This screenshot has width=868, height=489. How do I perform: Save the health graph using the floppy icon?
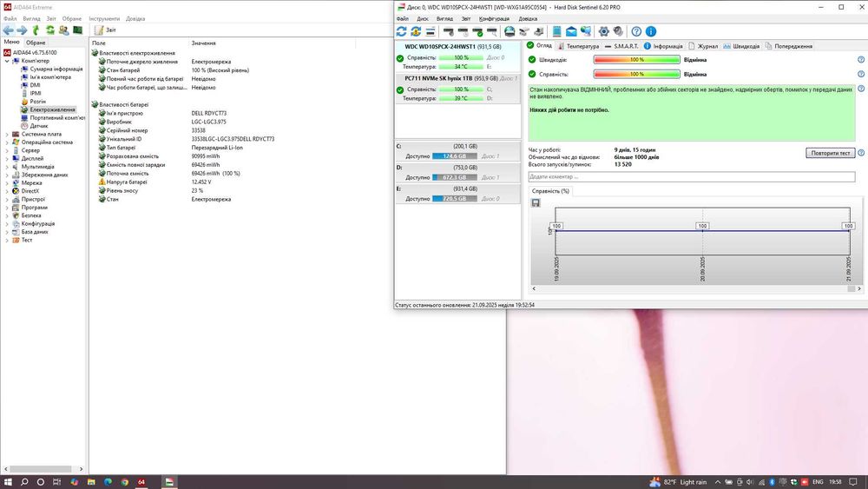[536, 202]
